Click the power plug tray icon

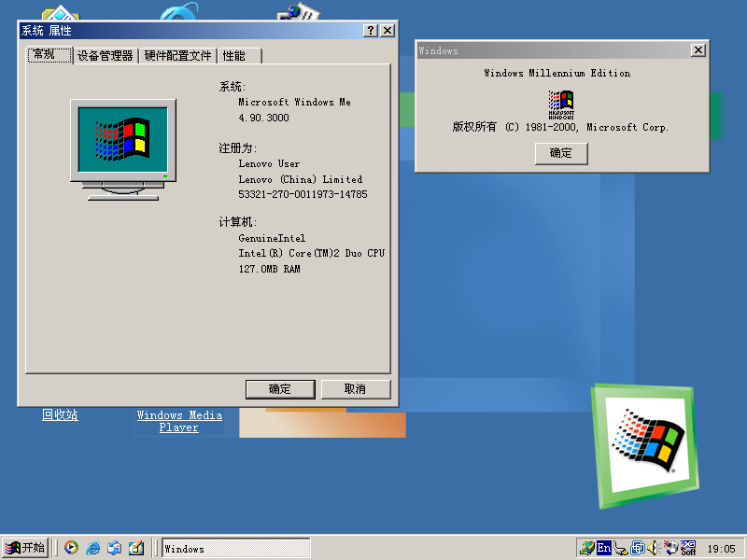point(620,549)
